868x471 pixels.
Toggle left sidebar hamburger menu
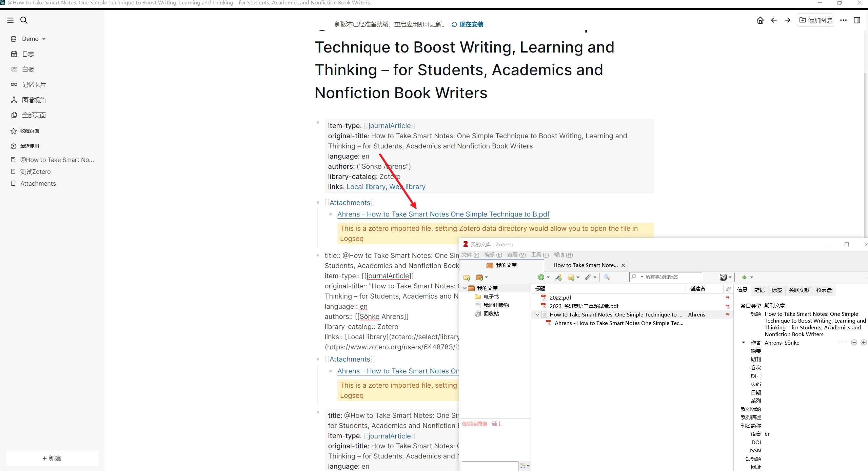pyautogui.click(x=10, y=20)
